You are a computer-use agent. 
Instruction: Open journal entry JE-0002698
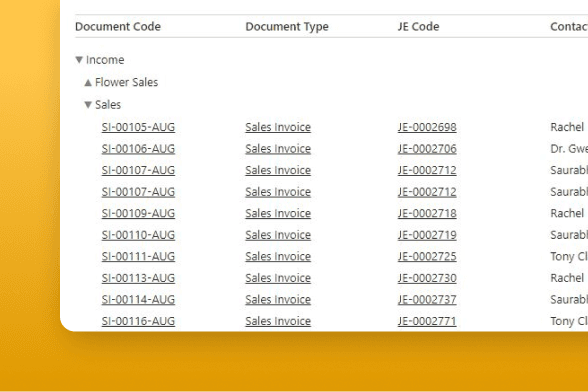point(427,127)
